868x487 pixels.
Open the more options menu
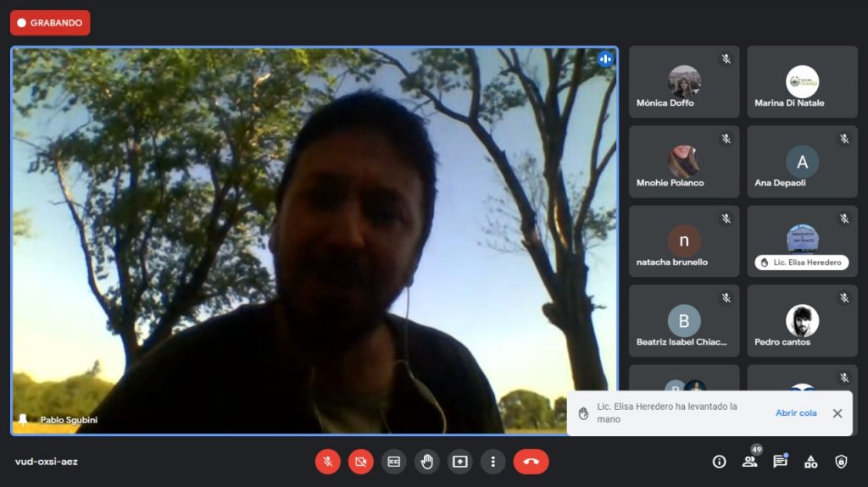click(492, 462)
